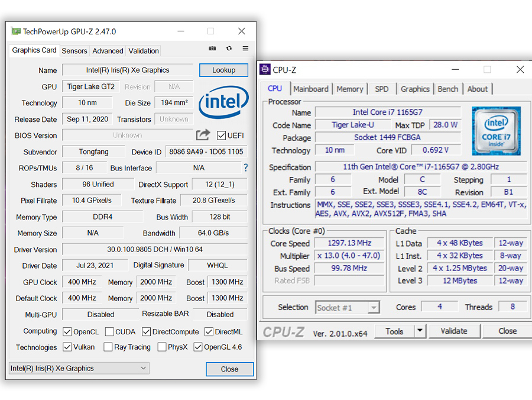Click the BIOS export share icon

(203, 135)
